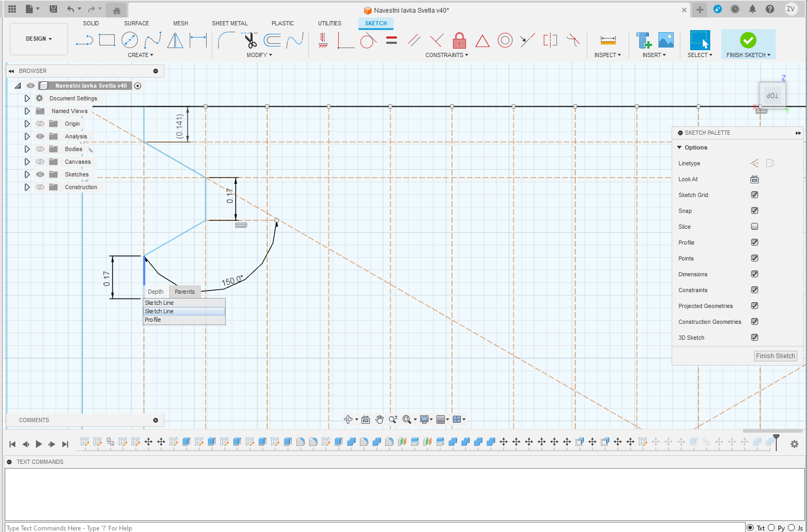Open the DESIGN workspace dropdown

pyautogui.click(x=39, y=39)
